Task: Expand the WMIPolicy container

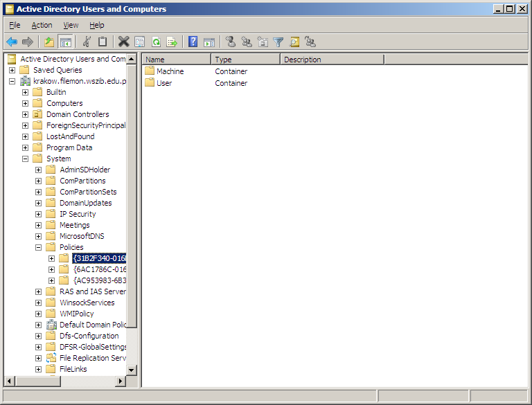Action: click(x=38, y=314)
